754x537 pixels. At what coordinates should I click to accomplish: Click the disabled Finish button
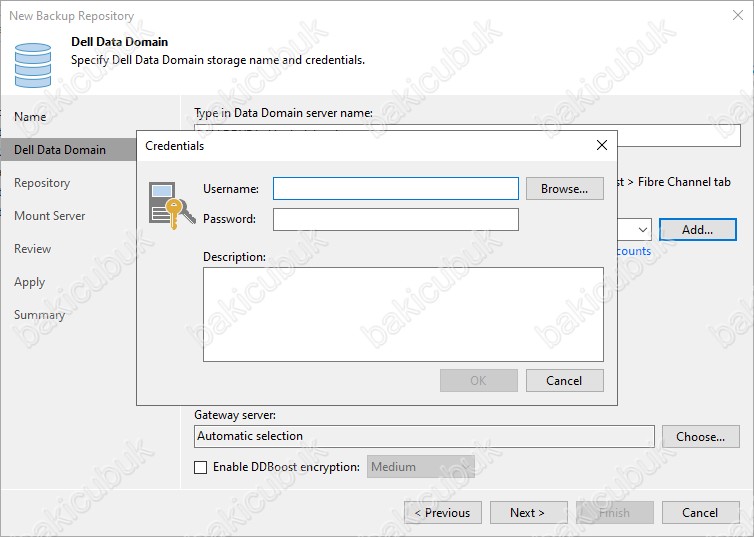(615, 513)
